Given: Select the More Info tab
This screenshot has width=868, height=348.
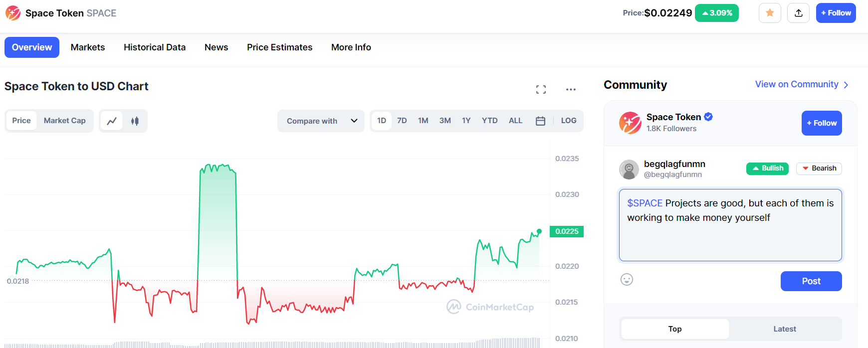Looking at the screenshot, I should (351, 47).
